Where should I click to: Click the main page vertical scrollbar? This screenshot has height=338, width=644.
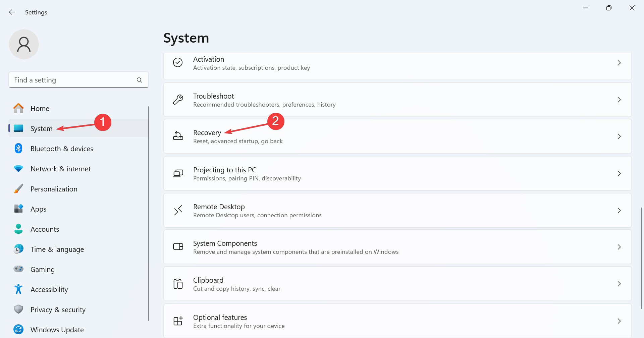click(641, 258)
